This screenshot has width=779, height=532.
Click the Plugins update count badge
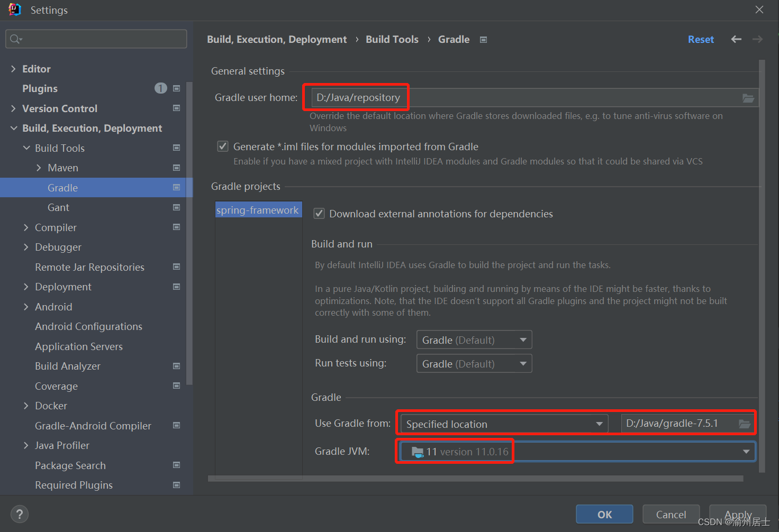pyautogui.click(x=161, y=88)
